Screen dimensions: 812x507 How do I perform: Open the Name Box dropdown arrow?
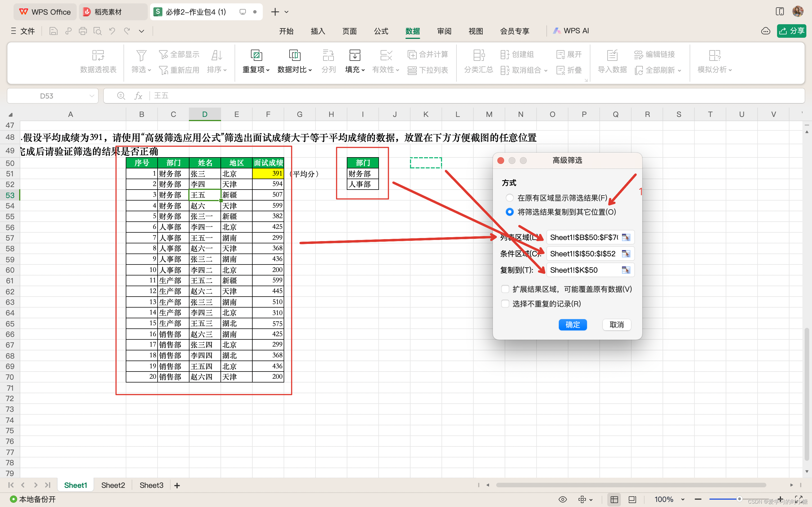pos(92,96)
